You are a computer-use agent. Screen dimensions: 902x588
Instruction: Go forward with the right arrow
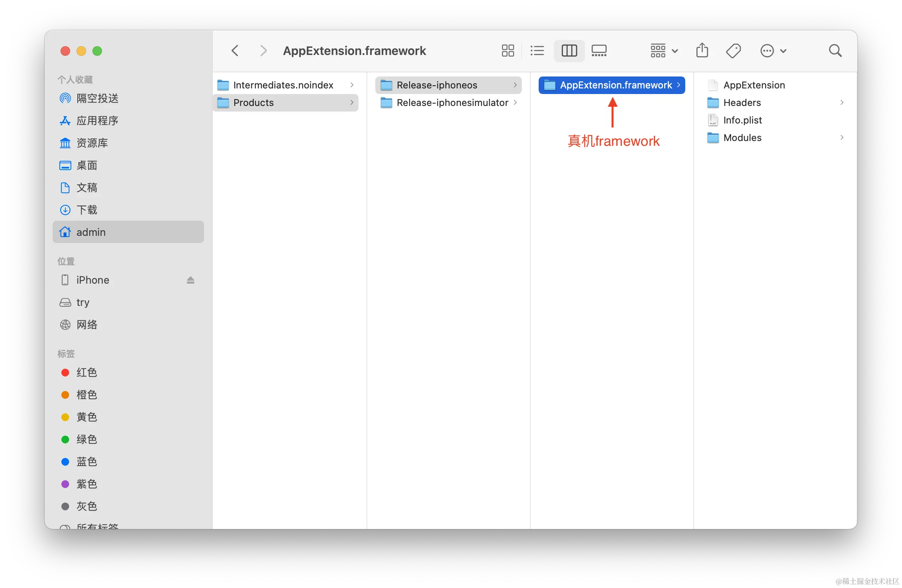click(263, 51)
